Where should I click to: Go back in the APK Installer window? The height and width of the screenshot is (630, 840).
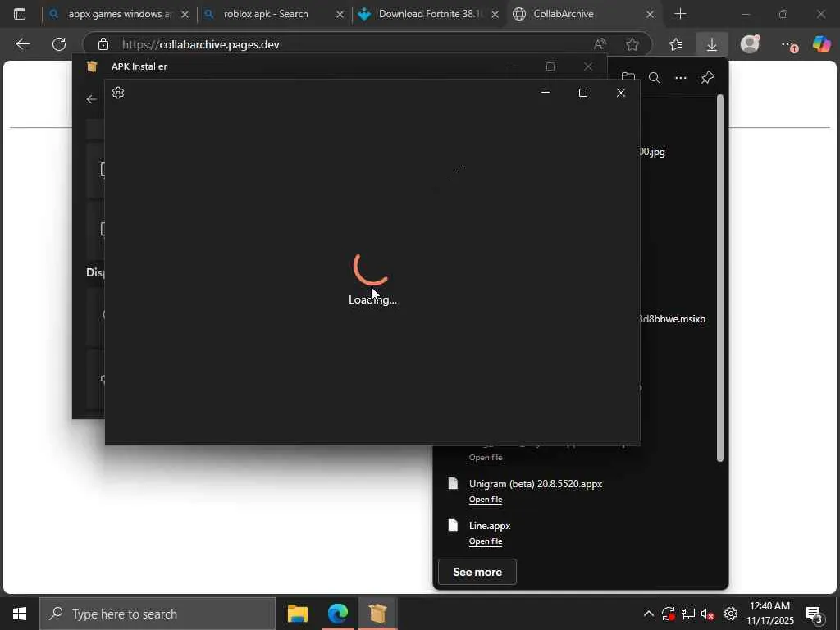pyautogui.click(x=92, y=99)
